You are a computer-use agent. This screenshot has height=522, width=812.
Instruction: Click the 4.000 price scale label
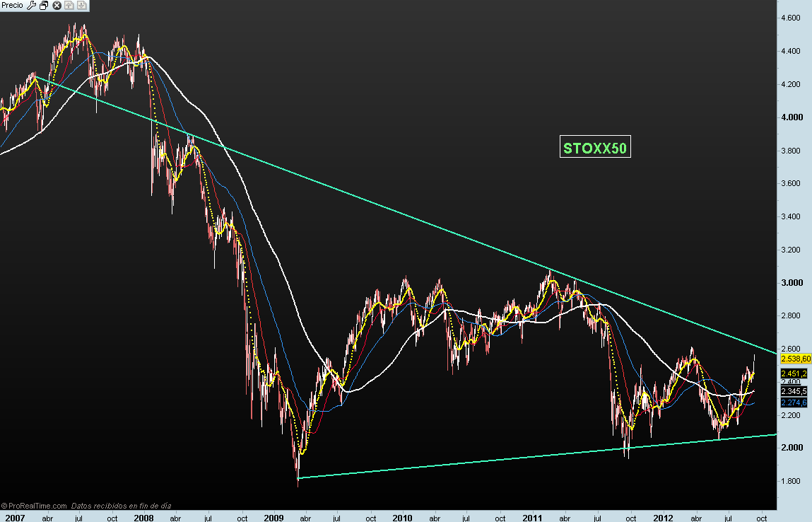coord(792,117)
